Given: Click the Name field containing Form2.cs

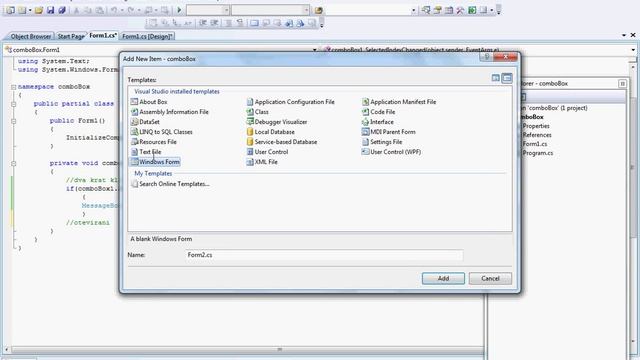Looking at the screenshot, I should 324,255.
